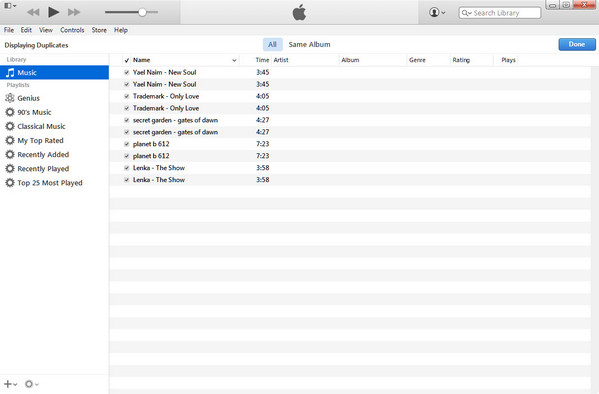Open the Top 25 Most Played playlist
The width and height of the screenshot is (599, 394).
pos(54,183)
